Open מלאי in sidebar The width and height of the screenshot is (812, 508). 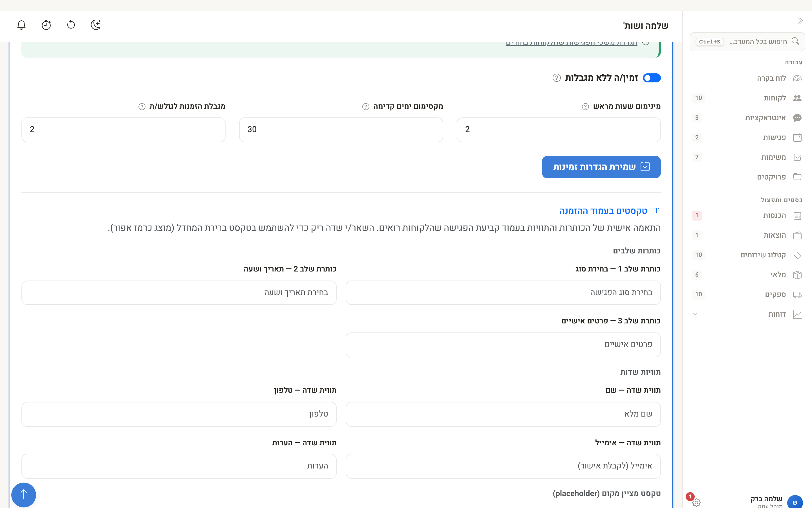coord(747,275)
